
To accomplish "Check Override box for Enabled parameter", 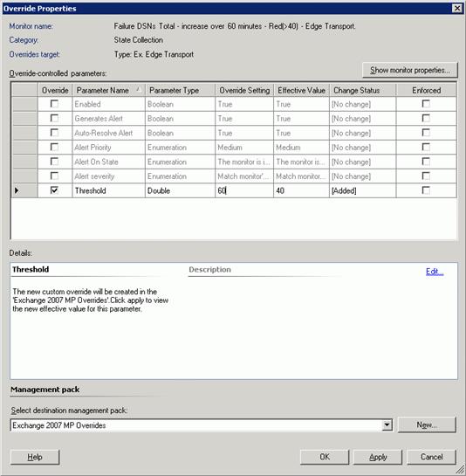I will pos(54,104).
